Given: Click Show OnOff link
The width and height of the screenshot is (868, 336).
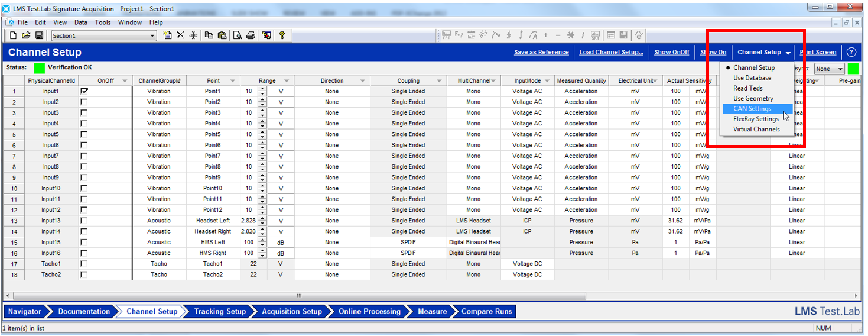Looking at the screenshot, I should click(672, 52).
